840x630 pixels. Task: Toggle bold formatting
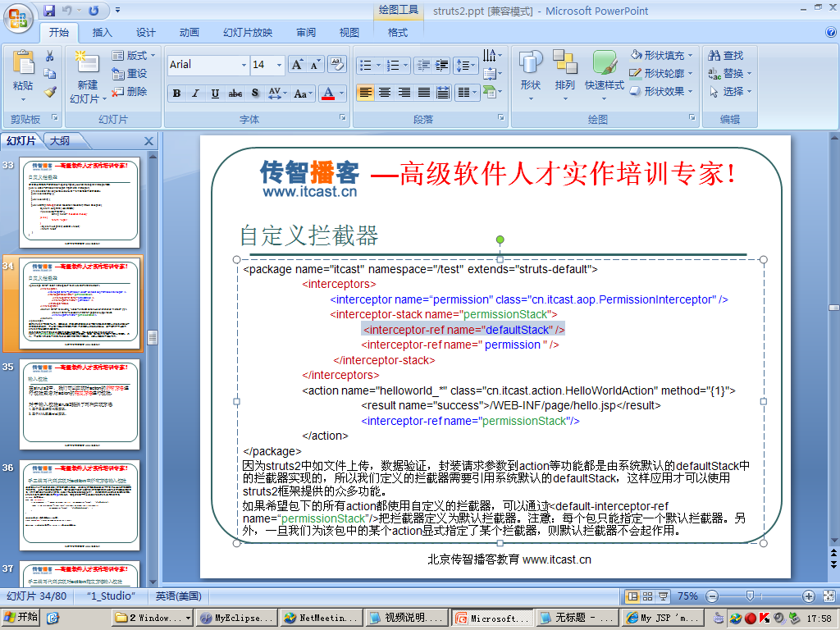click(177, 94)
